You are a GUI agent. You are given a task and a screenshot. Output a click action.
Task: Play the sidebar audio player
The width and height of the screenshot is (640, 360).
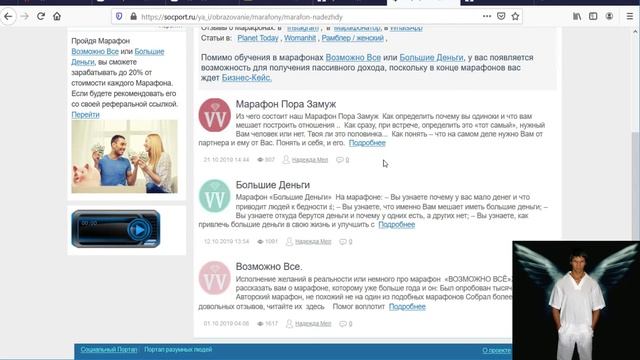point(139,230)
